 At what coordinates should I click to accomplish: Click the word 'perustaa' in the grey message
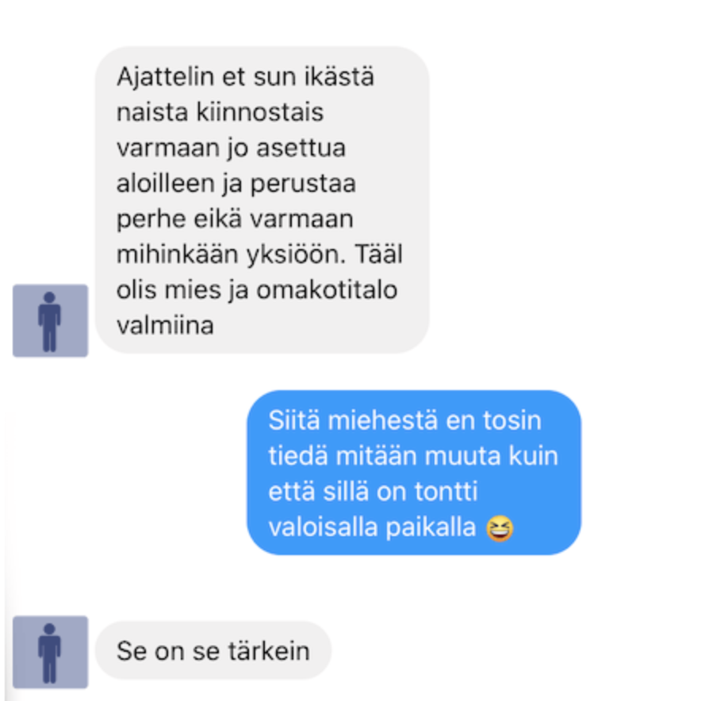(x=303, y=184)
